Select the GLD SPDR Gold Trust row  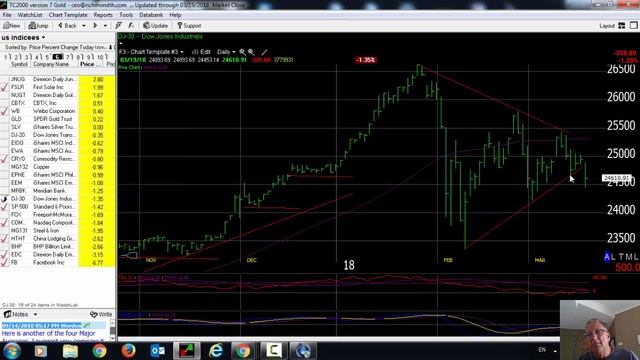58,119
